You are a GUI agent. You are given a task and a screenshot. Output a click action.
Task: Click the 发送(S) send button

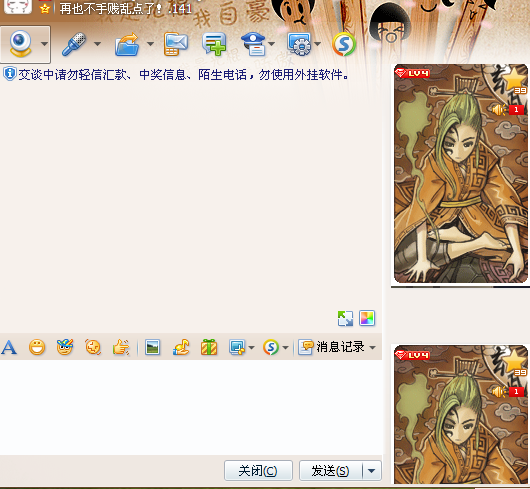(x=330, y=470)
